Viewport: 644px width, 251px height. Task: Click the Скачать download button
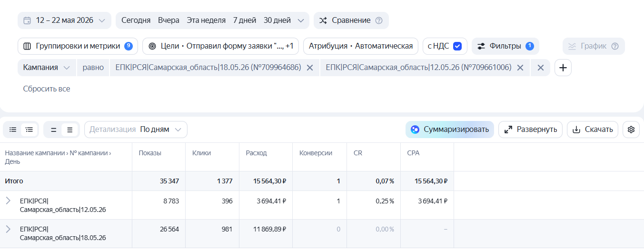tap(593, 130)
